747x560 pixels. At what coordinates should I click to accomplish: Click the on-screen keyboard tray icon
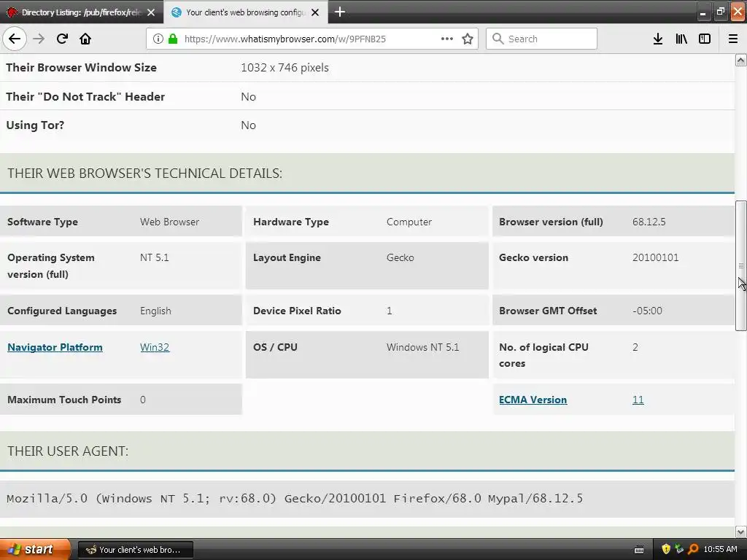639,550
